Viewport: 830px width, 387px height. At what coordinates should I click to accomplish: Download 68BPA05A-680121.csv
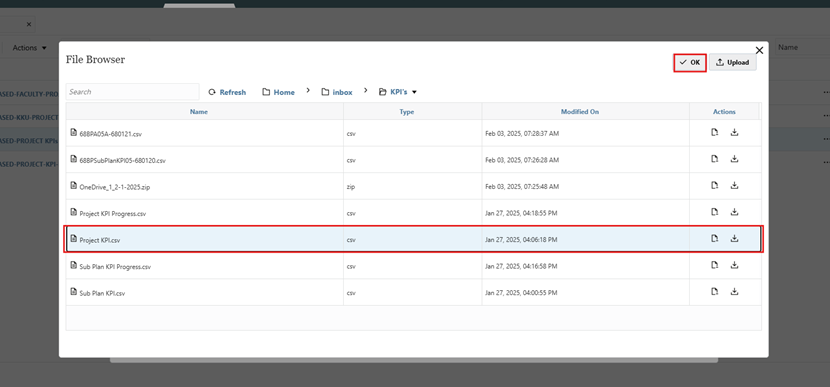[734, 133]
